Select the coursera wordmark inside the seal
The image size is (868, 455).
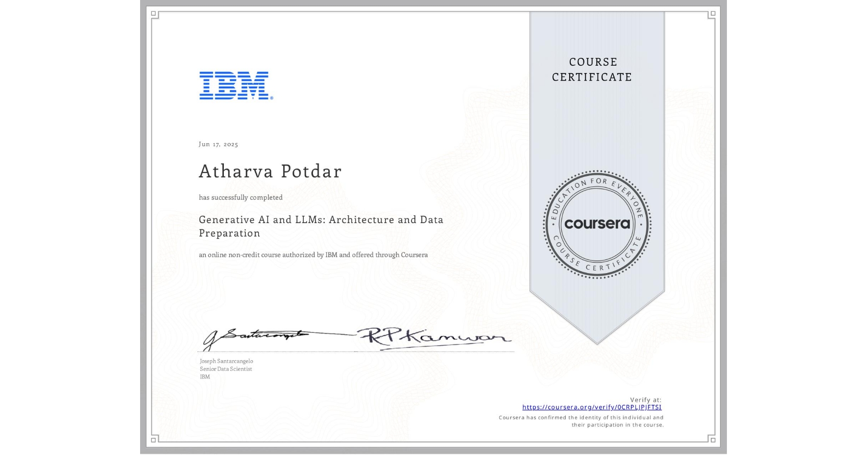(x=598, y=225)
